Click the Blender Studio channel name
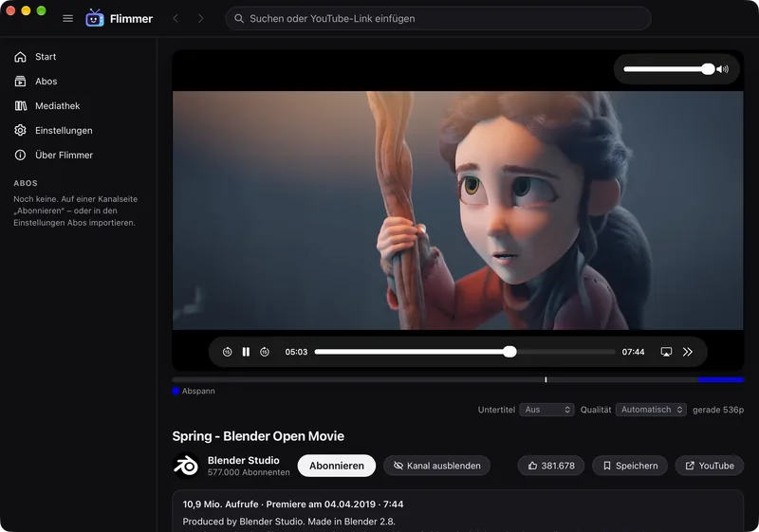Image resolution: width=759 pixels, height=532 pixels. point(244,461)
